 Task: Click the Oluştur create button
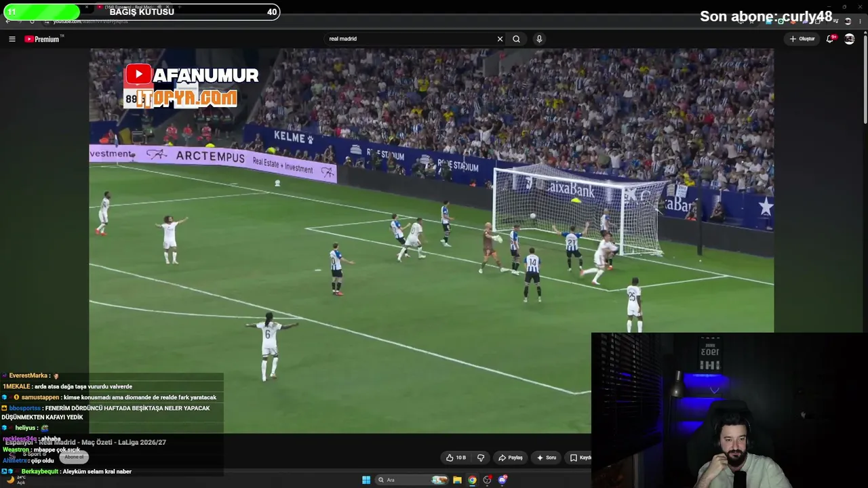(802, 39)
